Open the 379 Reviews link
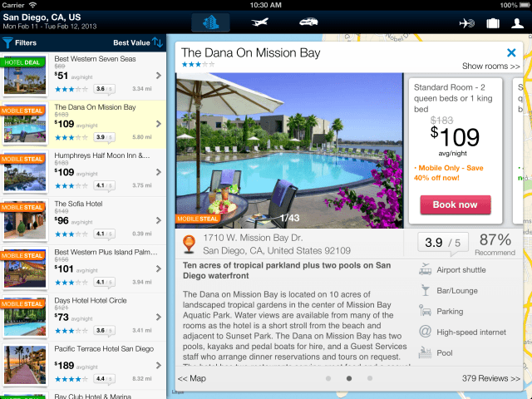 tap(490, 378)
